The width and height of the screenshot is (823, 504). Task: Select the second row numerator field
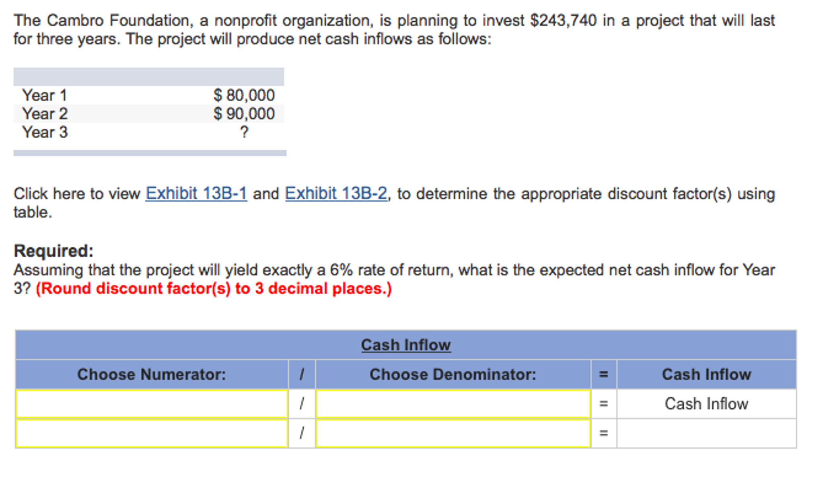click(x=152, y=433)
